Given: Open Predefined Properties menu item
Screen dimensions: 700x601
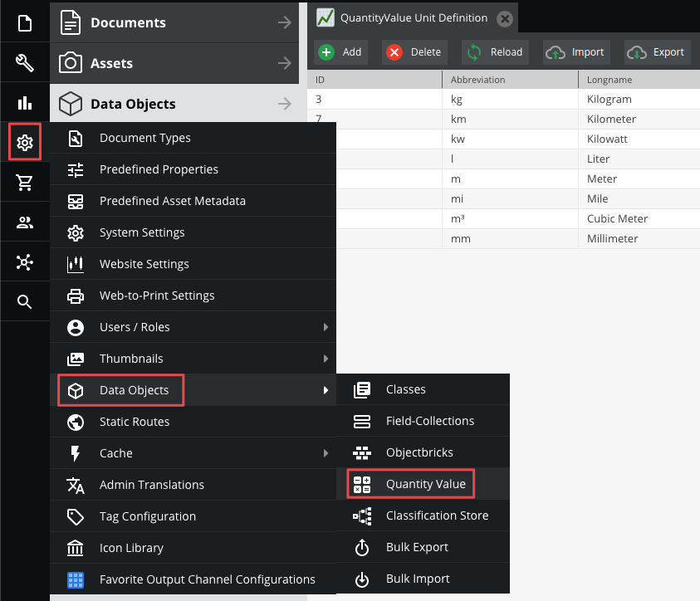Looking at the screenshot, I should click(x=193, y=169).
